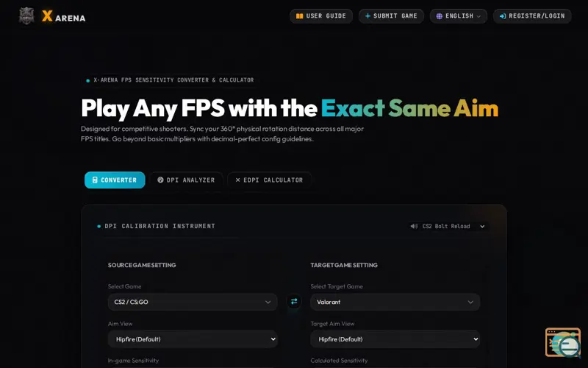This screenshot has height=368, width=588.
Task: Click the Submit Game button
Action: point(391,16)
